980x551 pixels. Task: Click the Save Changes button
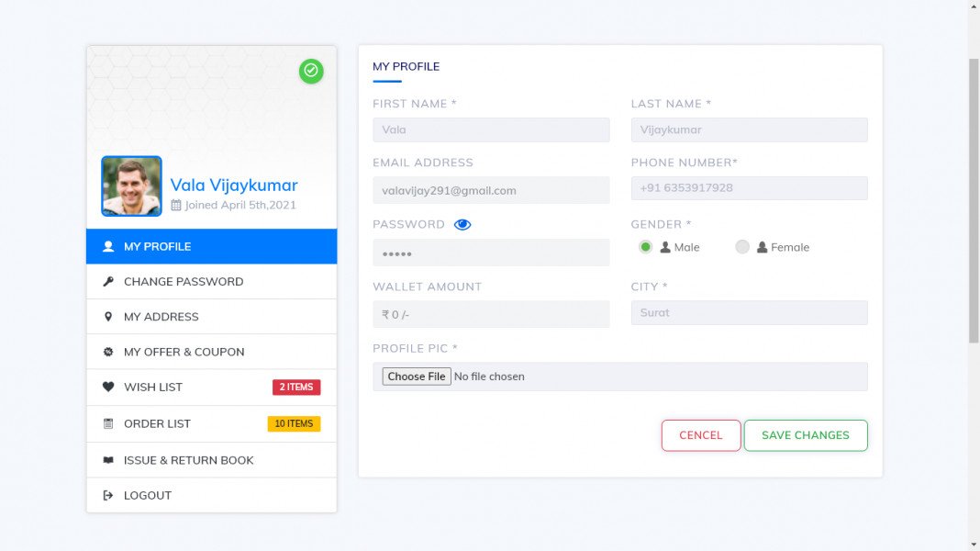(806, 435)
